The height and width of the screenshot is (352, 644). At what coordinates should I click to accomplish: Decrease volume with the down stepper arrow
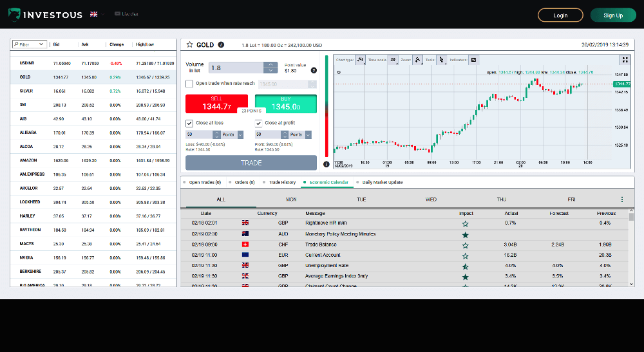pyautogui.click(x=270, y=71)
